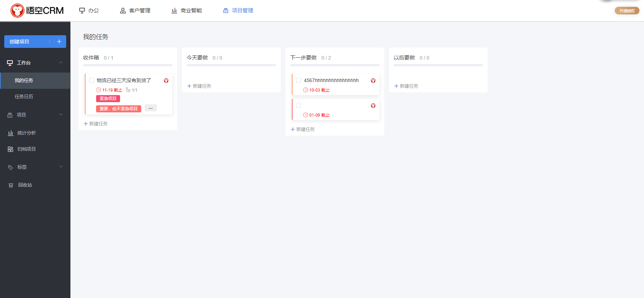Open the 办公 menu

(x=89, y=11)
